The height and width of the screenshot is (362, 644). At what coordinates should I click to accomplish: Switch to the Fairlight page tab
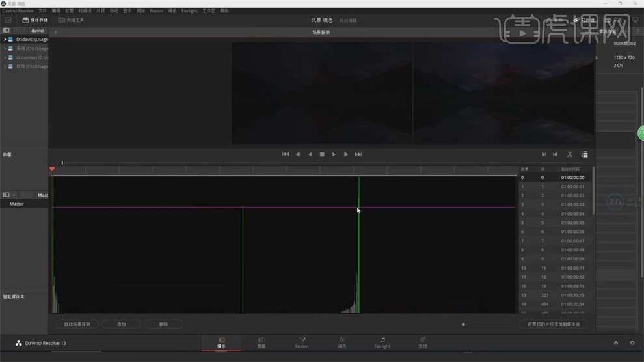point(382,342)
